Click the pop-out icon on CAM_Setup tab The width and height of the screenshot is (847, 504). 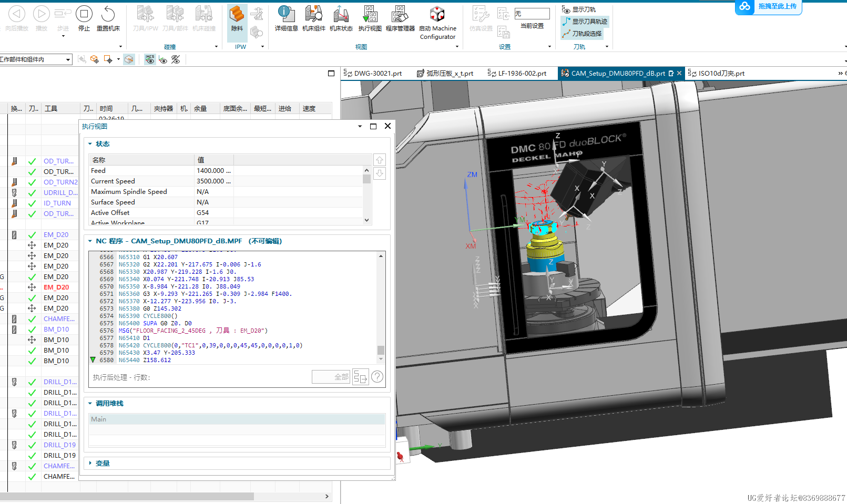pyautogui.click(x=671, y=74)
